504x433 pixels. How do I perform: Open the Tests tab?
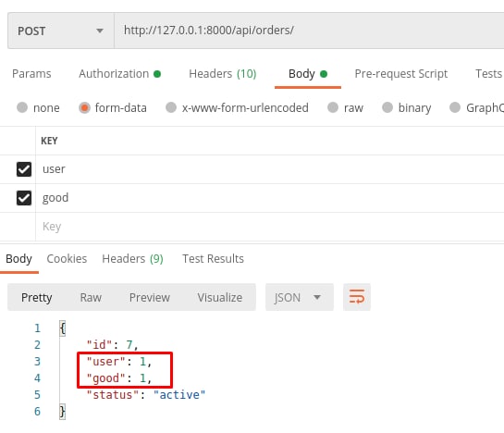click(x=489, y=74)
